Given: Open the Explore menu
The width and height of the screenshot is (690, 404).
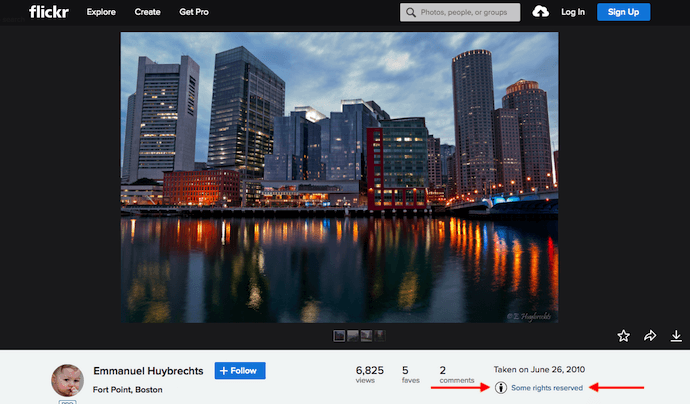Looking at the screenshot, I should tap(101, 12).
